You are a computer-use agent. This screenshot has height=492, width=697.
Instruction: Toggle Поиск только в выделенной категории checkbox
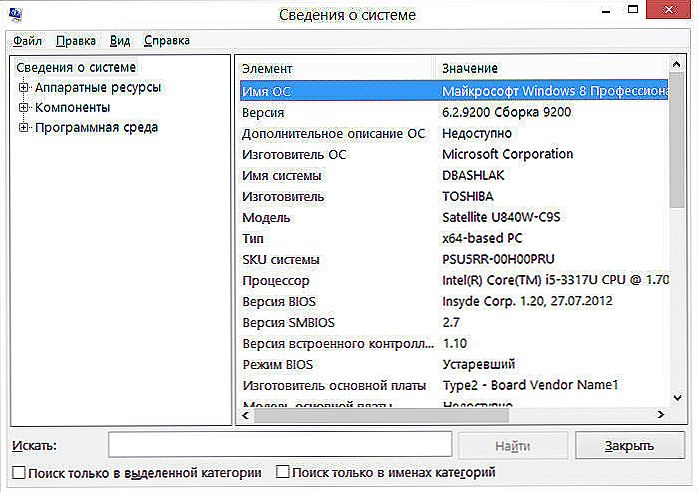tap(18, 472)
